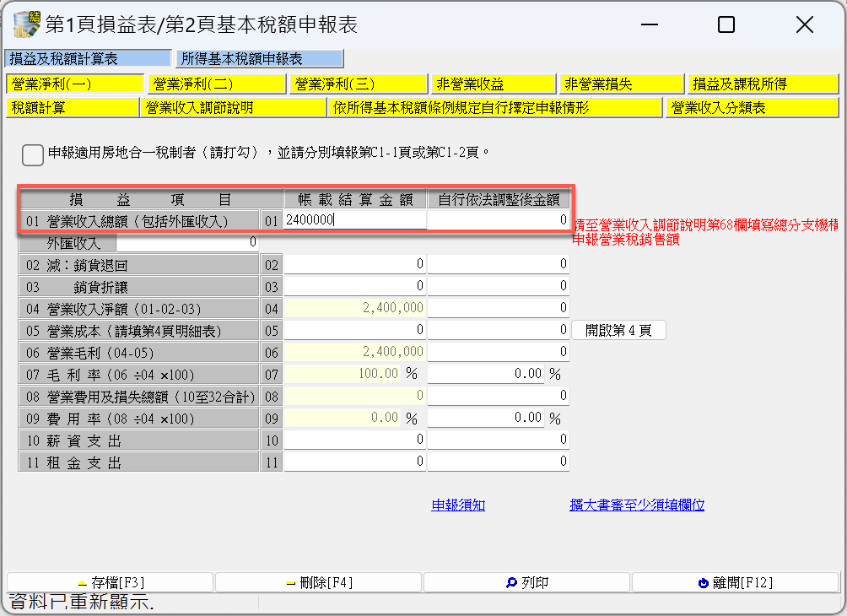Screen dimensions: 847x616
Task: Click row 11 租金支出 帳載結算金額 field
Action: tap(355, 462)
